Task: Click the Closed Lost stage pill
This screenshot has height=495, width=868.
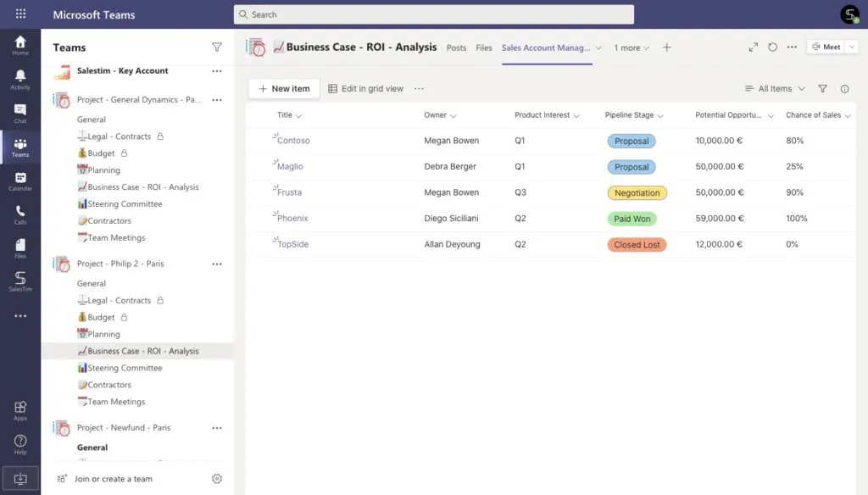Action: click(637, 245)
